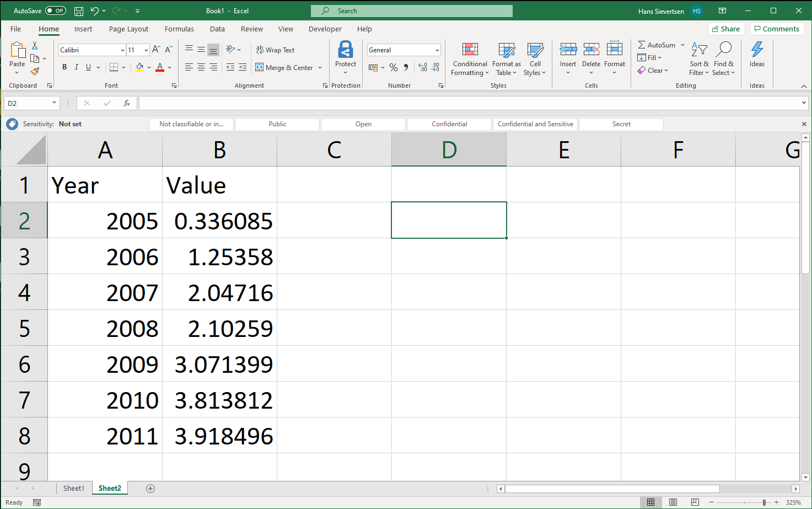Select the Sheet1 tab
Screen dimensions: 812x509
[73, 489]
